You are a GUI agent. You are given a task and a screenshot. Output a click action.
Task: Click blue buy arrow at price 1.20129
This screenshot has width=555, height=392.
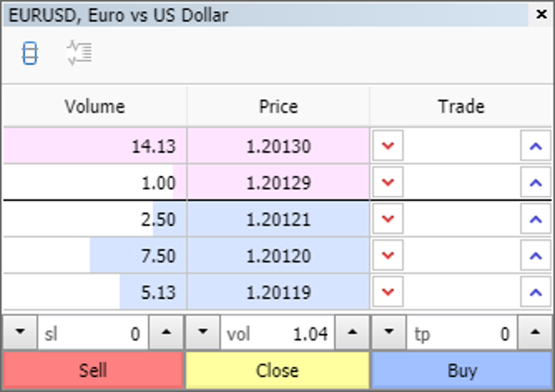click(536, 183)
